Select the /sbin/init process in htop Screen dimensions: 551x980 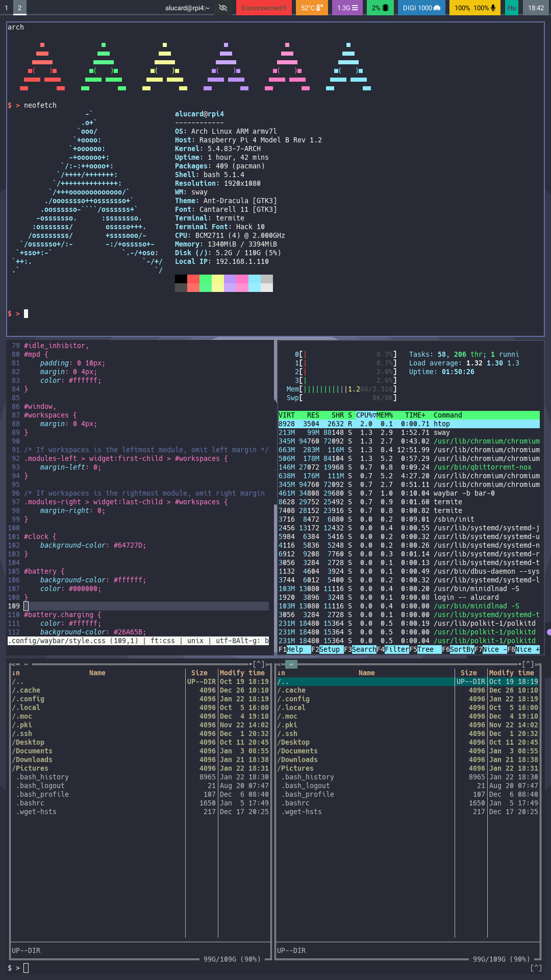click(x=409, y=519)
